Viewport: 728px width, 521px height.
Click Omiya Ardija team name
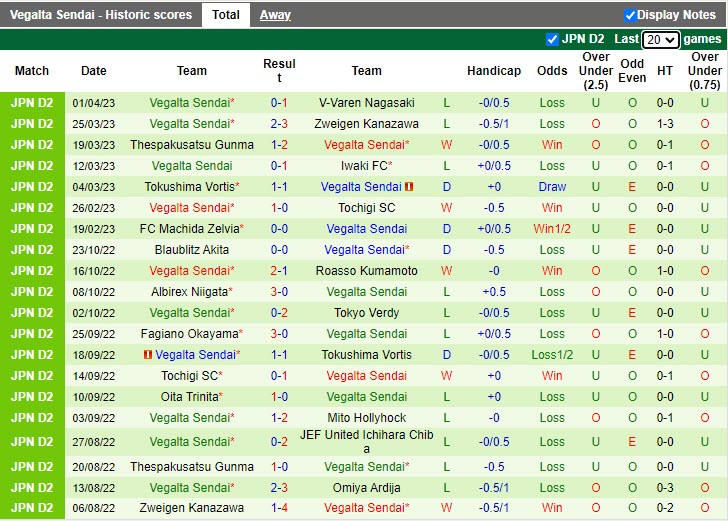[x=366, y=488]
